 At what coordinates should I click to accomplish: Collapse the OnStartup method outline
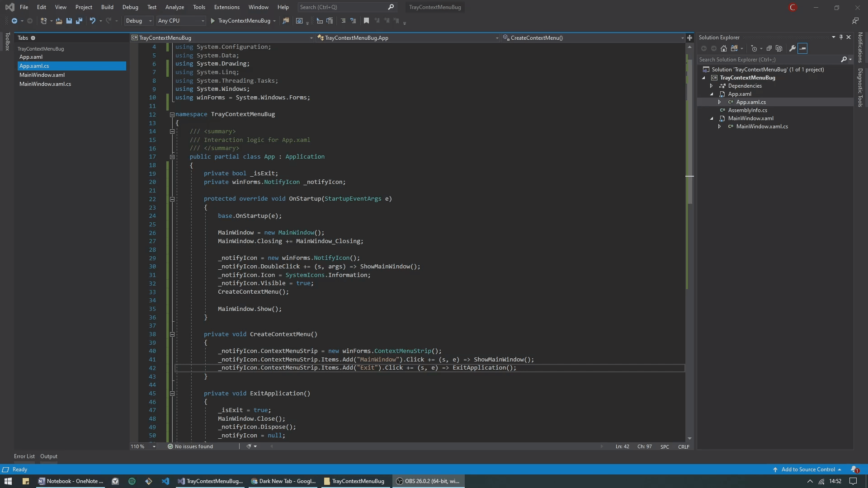[172, 199]
